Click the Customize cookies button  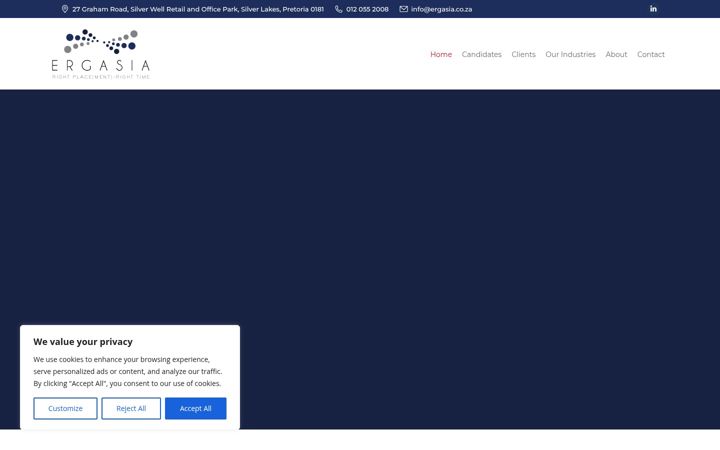click(x=65, y=408)
